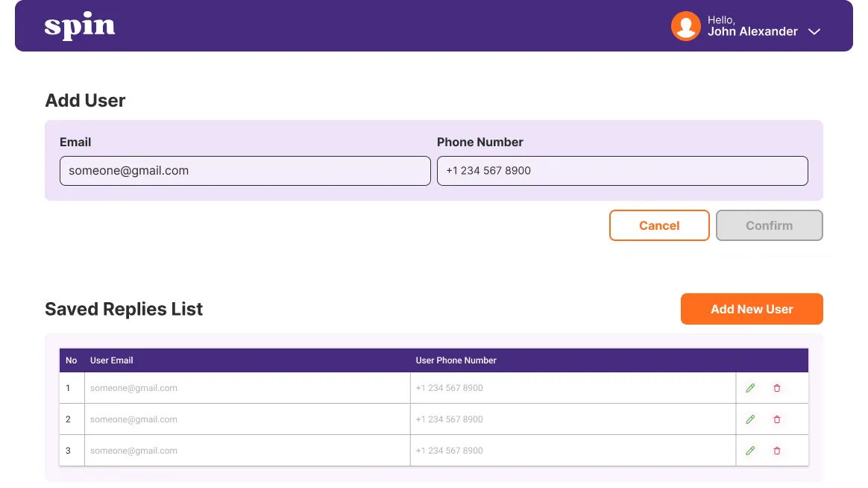Select the email cell in row 1
Image resolution: width=868 pixels, height=488 pixels.
coord(248,388)
